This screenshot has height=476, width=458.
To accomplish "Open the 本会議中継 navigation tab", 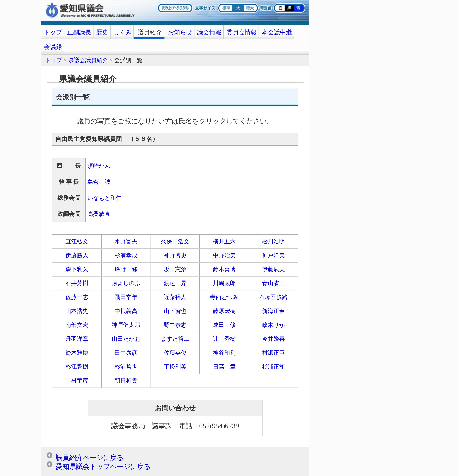I will [276, 32].
